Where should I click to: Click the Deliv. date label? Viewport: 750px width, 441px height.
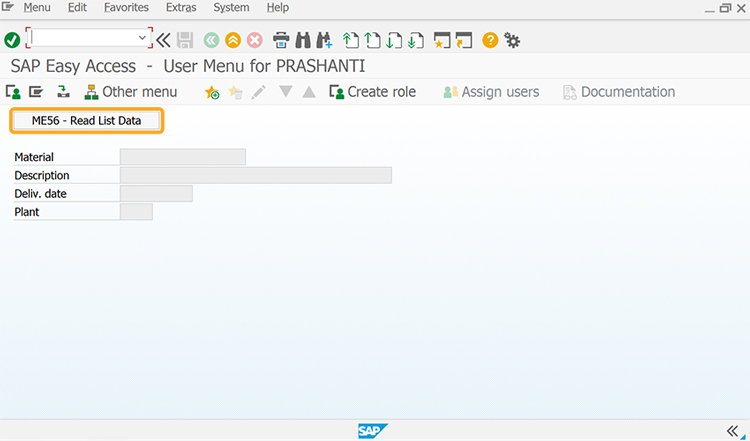coord(40,194)
